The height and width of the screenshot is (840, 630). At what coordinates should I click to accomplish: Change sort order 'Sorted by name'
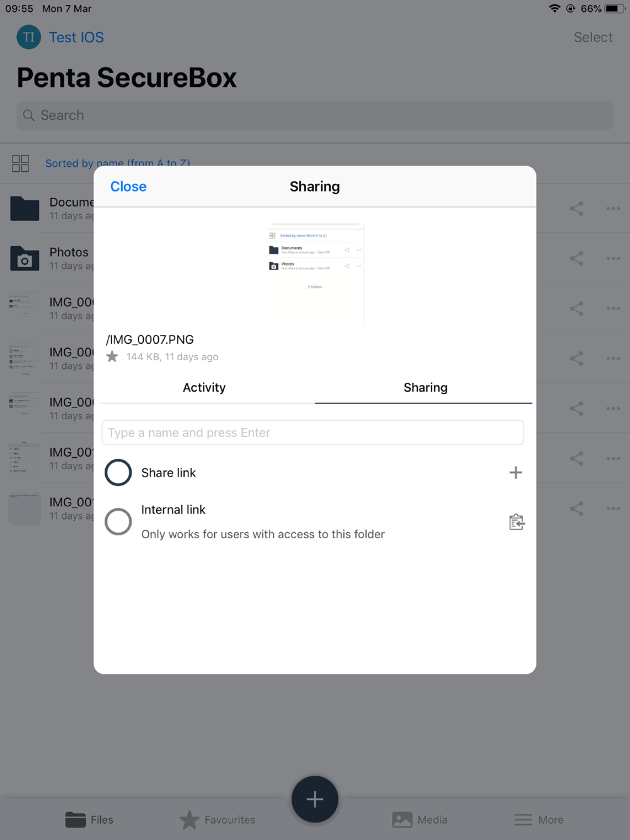(118, 162)
